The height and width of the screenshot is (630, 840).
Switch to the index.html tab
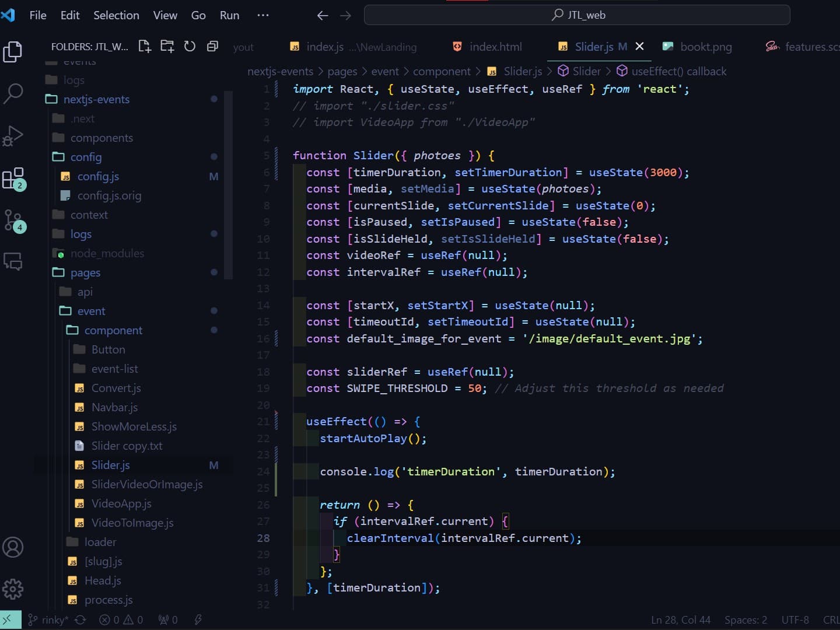[488, 47]
